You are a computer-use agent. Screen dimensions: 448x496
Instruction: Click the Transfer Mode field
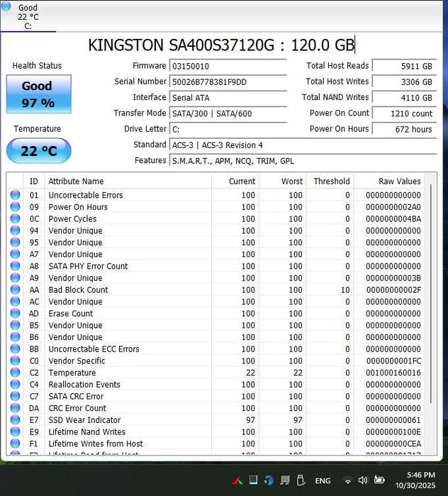tap(228, 113)
